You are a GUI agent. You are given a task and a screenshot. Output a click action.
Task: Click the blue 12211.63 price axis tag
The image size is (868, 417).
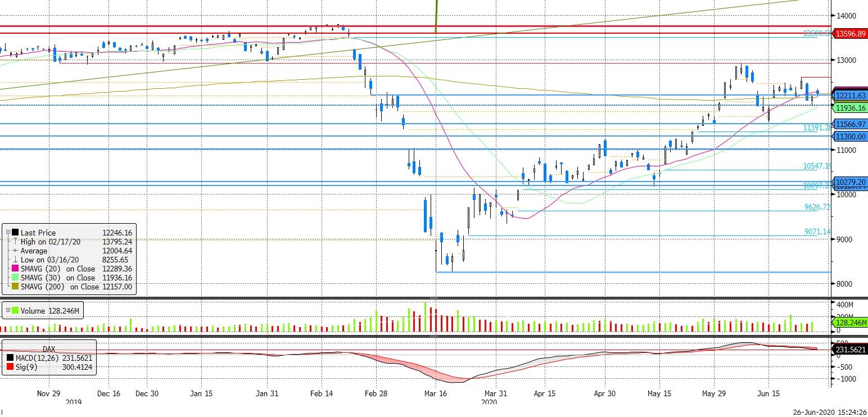click(x=851, y=96)
